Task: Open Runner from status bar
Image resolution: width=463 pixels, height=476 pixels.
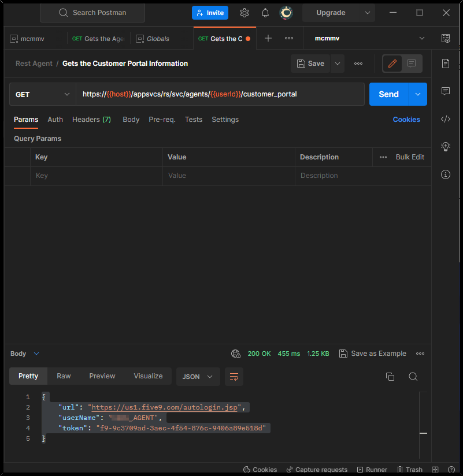Action: [372, 469]
